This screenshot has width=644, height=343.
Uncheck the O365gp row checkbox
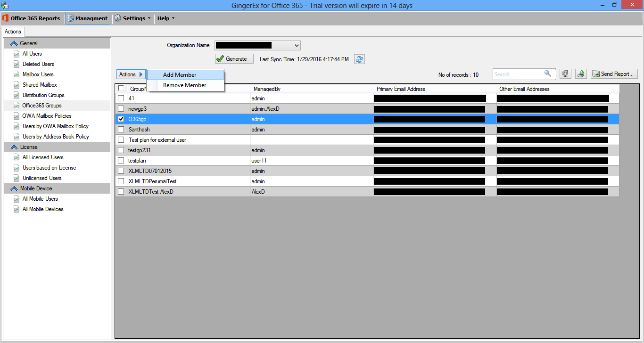121,119
